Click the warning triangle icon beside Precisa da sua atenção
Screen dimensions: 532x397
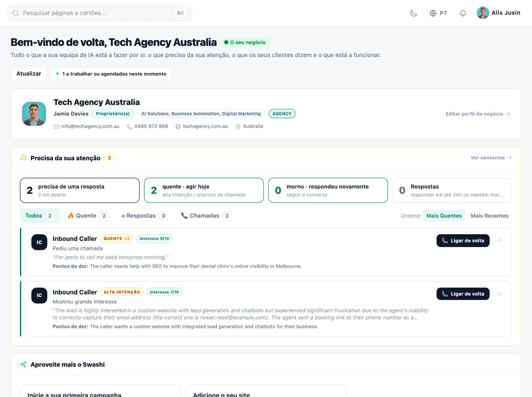pos(24,158)
